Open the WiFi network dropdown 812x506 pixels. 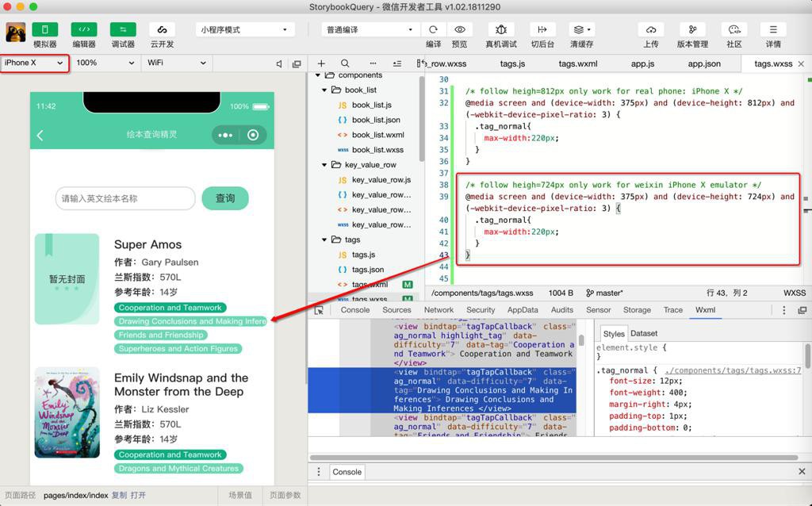tap(176, 63)
